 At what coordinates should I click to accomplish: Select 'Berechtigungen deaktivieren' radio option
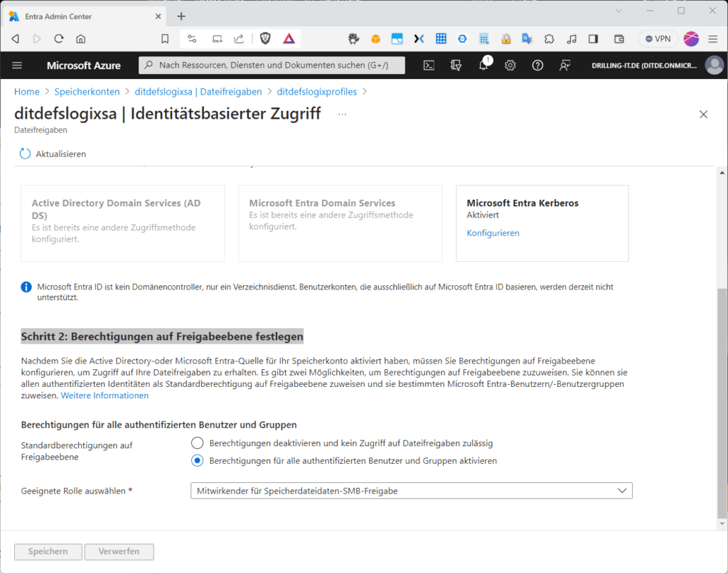coord(198,443)
